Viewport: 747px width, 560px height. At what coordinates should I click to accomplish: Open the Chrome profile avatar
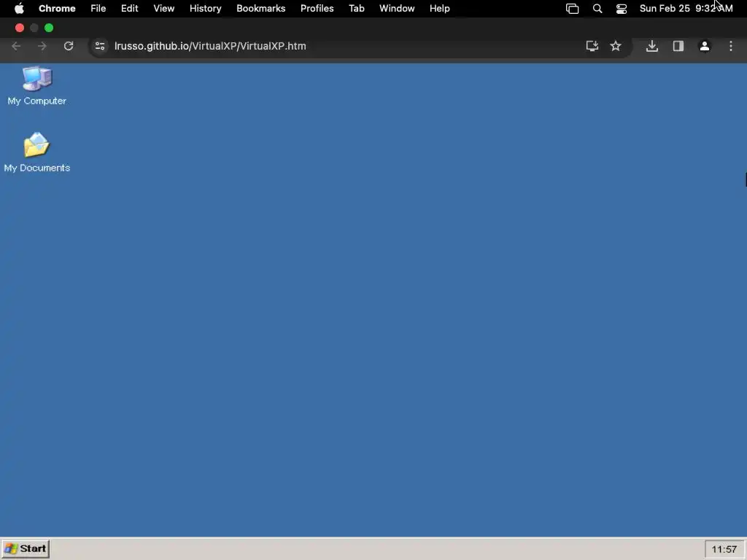[705, 46]
